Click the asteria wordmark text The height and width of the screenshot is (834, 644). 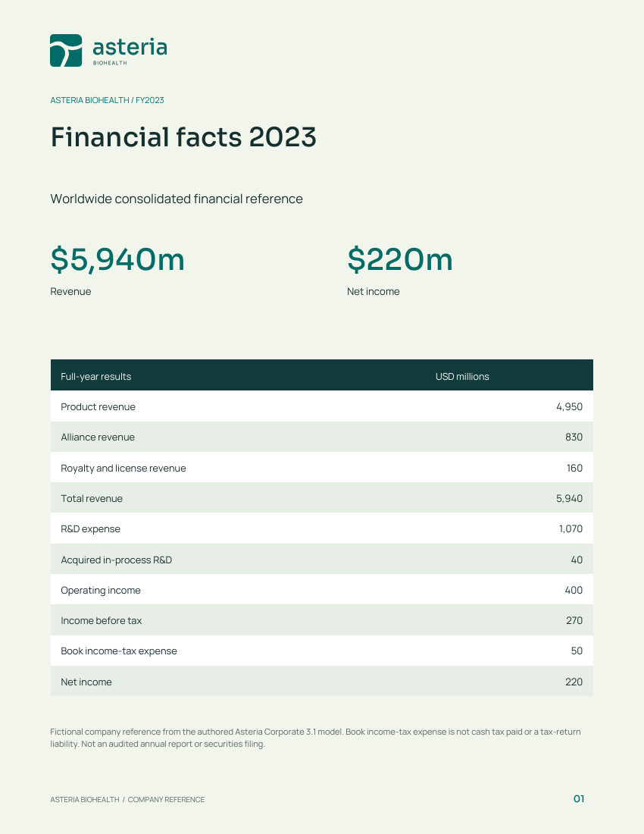(x=130, y=47)
